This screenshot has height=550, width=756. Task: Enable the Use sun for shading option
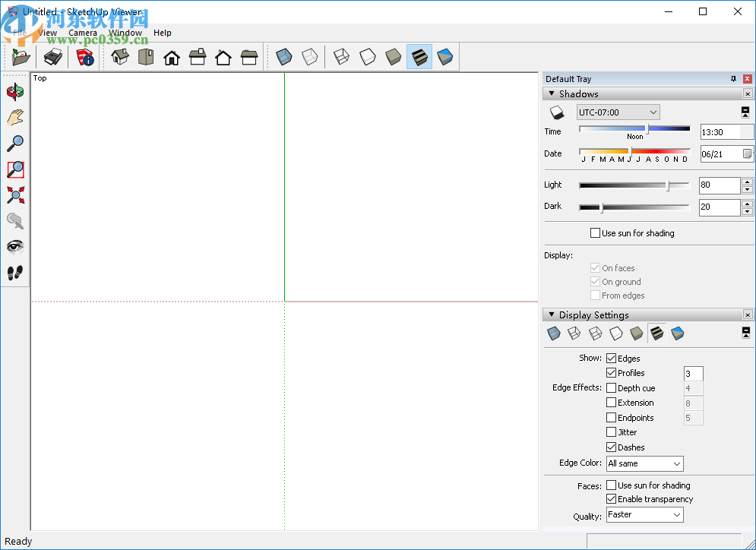pos(596,233)
